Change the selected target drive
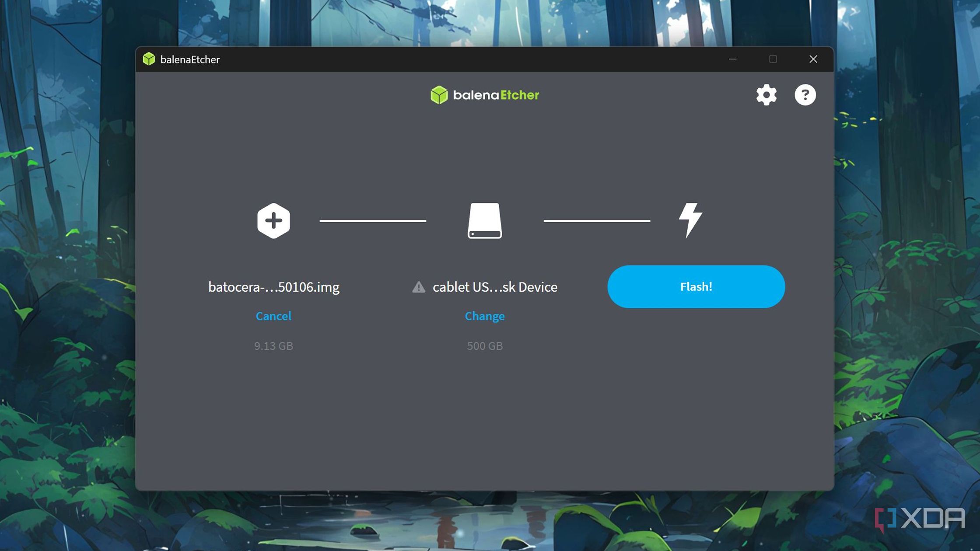 click(485, 316)
